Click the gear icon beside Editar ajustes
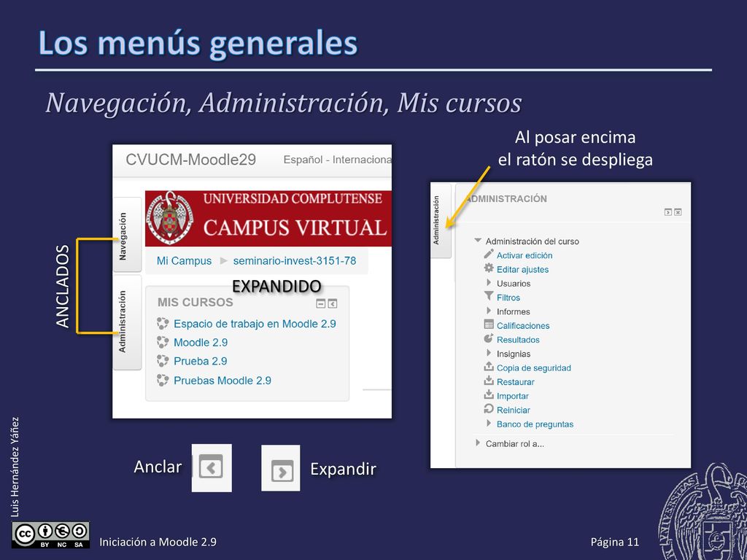 pos(489,268)
